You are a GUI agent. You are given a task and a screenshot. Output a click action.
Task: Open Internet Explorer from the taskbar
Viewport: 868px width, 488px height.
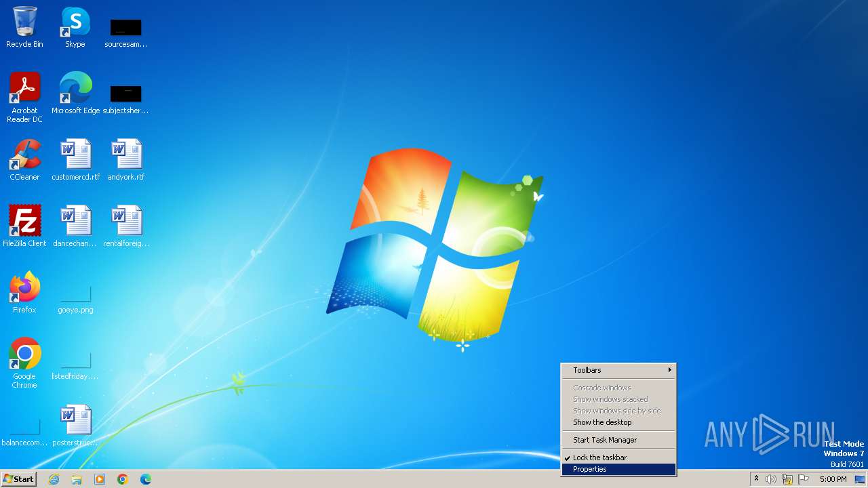point(54,479)
